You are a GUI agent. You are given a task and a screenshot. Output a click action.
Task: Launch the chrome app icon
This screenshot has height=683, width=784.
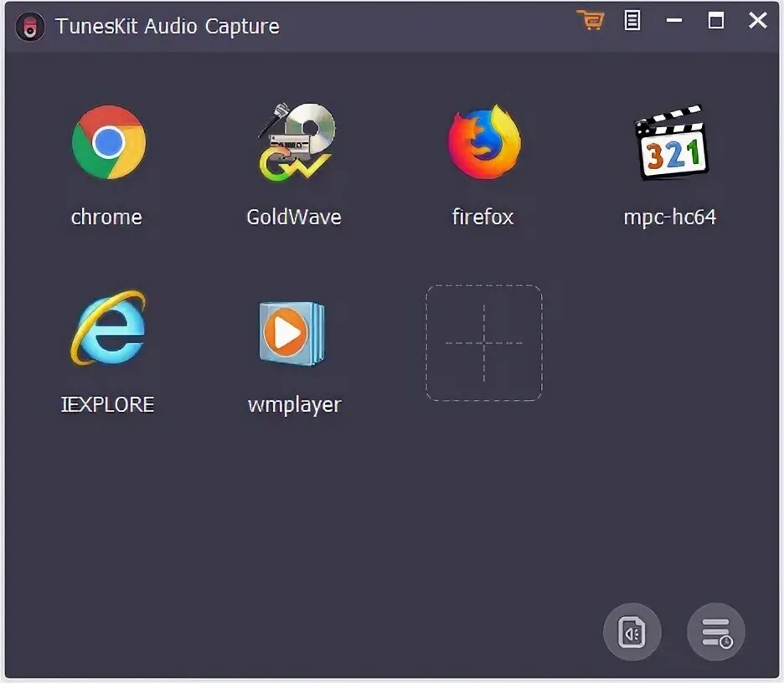point(109,142)
